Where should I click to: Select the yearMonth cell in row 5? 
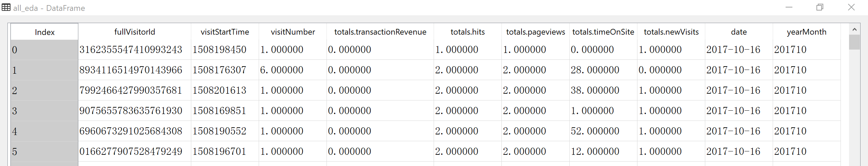tap(807, 151)
